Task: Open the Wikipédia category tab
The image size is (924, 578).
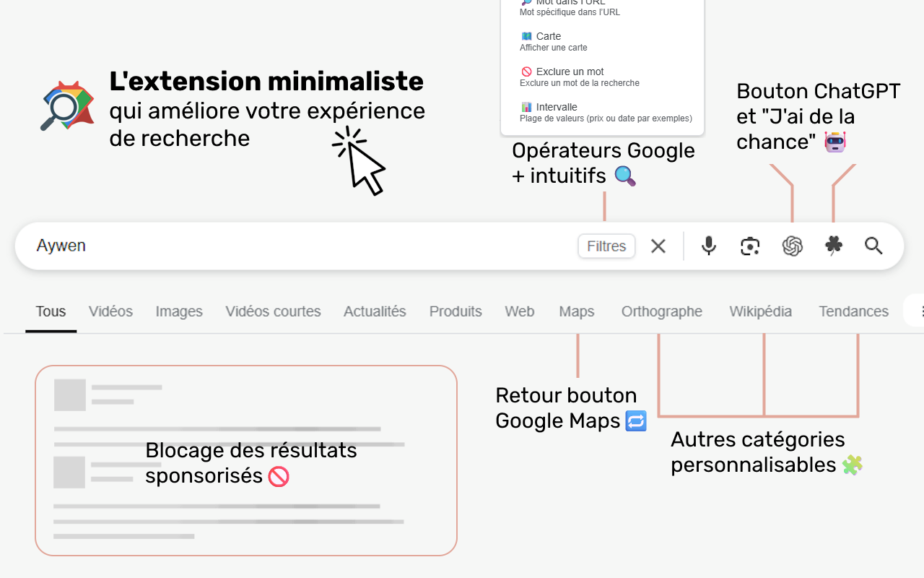Action: tap(760, 311)
